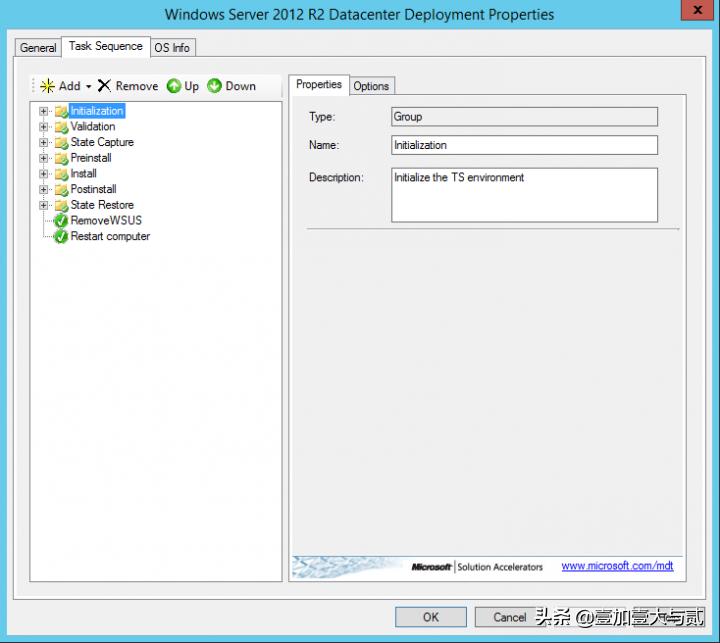Select the RemoveWSUS step text

[106, 220]
